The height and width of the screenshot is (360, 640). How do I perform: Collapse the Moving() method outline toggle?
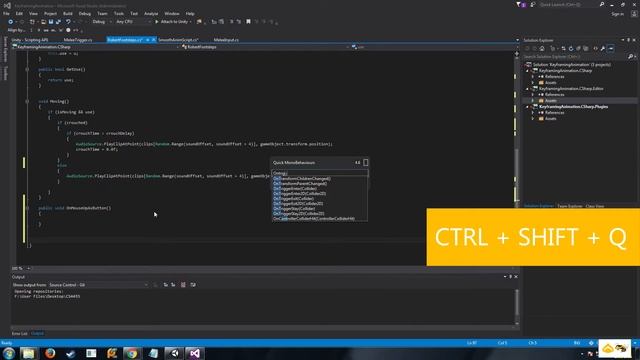(27, 101)
